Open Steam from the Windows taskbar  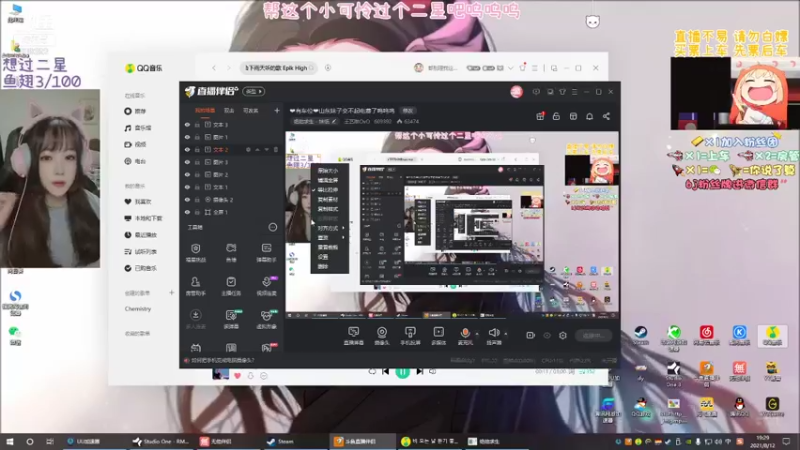(294, 441)
